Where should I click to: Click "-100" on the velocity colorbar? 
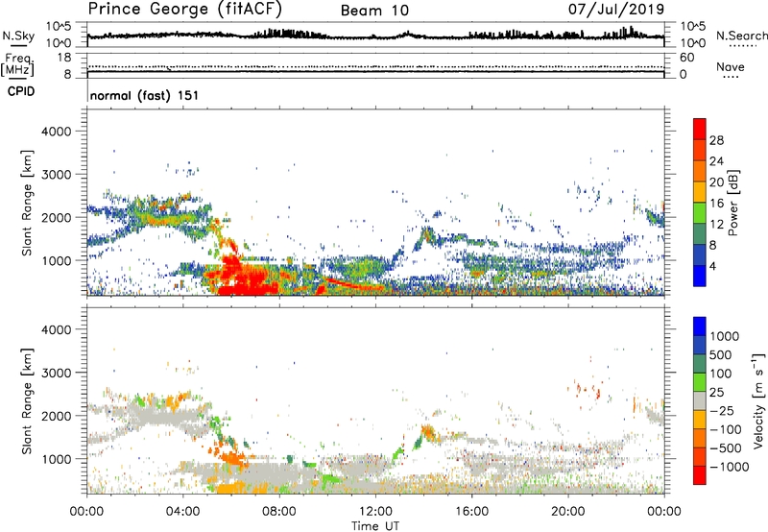[725, 429]
